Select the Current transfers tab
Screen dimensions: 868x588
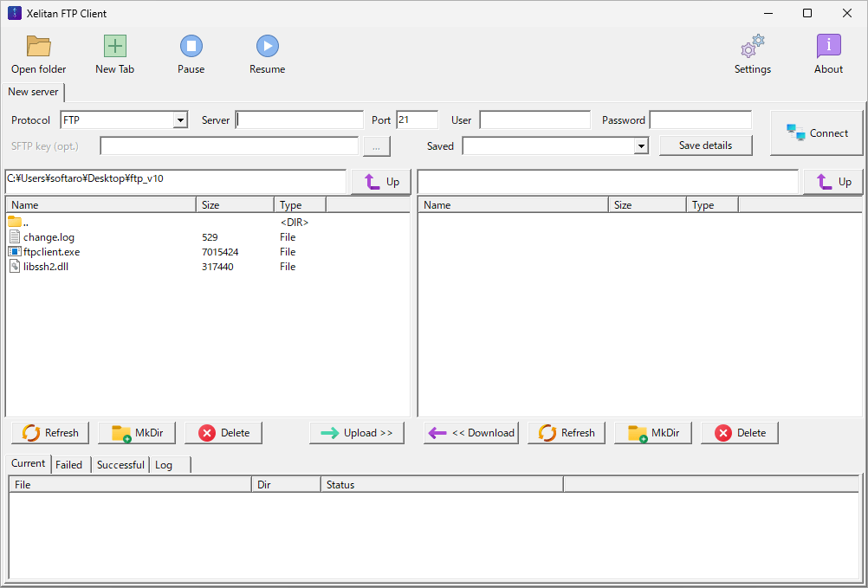pyautogui.click(x=29, y=463)
